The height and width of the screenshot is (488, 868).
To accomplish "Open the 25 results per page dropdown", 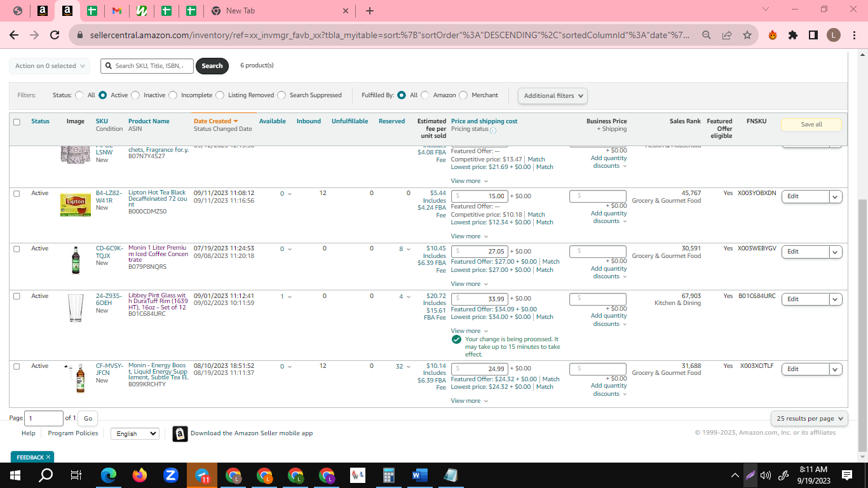I will coord(810,419).
